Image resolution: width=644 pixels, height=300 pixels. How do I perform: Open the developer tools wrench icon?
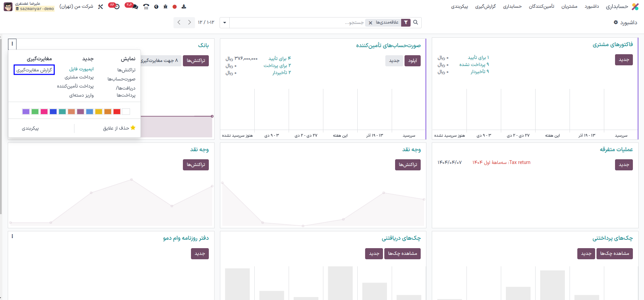pos(100,7)
